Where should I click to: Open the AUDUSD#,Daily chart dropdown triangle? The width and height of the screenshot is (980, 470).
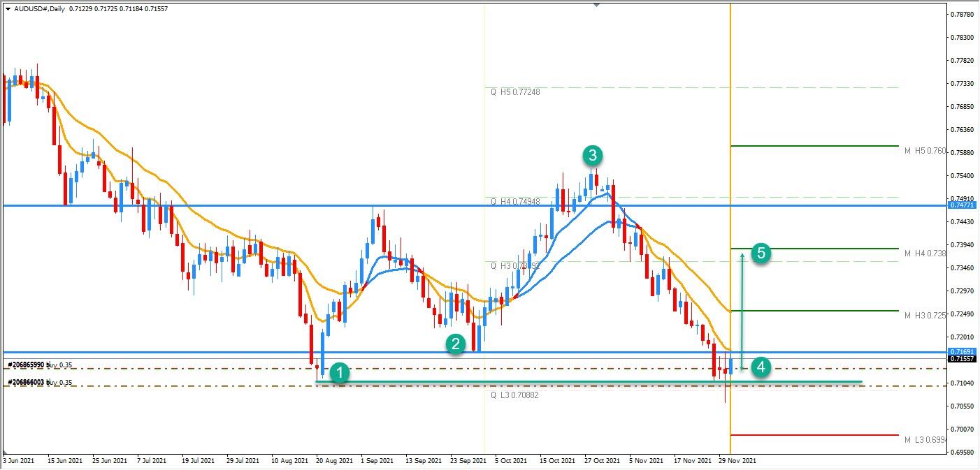click(x=8, y=8)
